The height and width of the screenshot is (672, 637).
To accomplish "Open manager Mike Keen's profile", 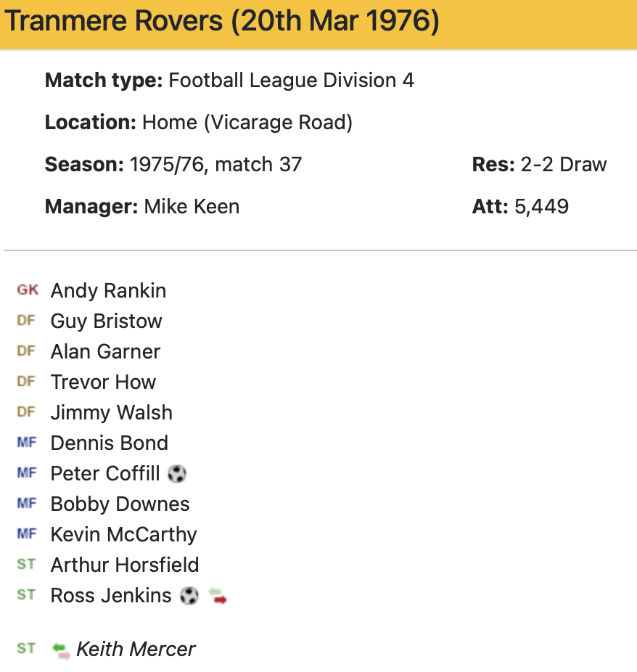I will click(x=192, y=207).
